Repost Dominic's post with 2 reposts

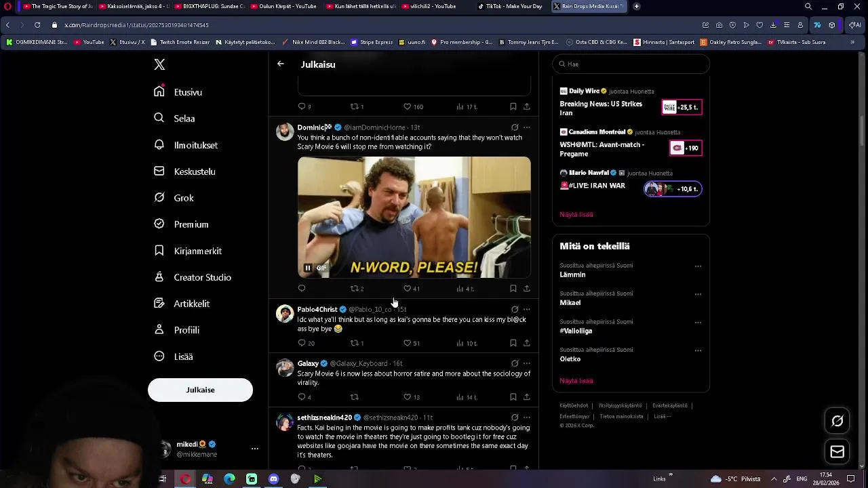coord(357,289)
